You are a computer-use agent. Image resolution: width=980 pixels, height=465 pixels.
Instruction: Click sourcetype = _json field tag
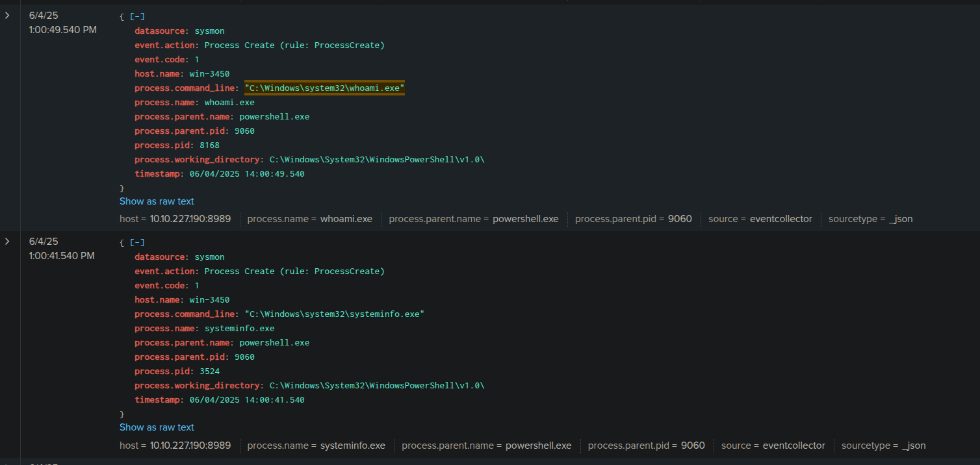[x=871, y=218]
